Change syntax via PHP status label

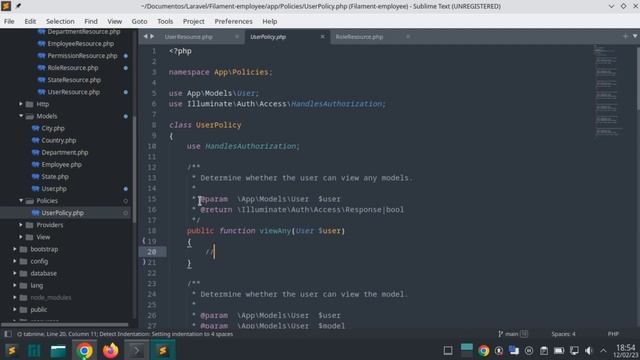coord(613,334)
